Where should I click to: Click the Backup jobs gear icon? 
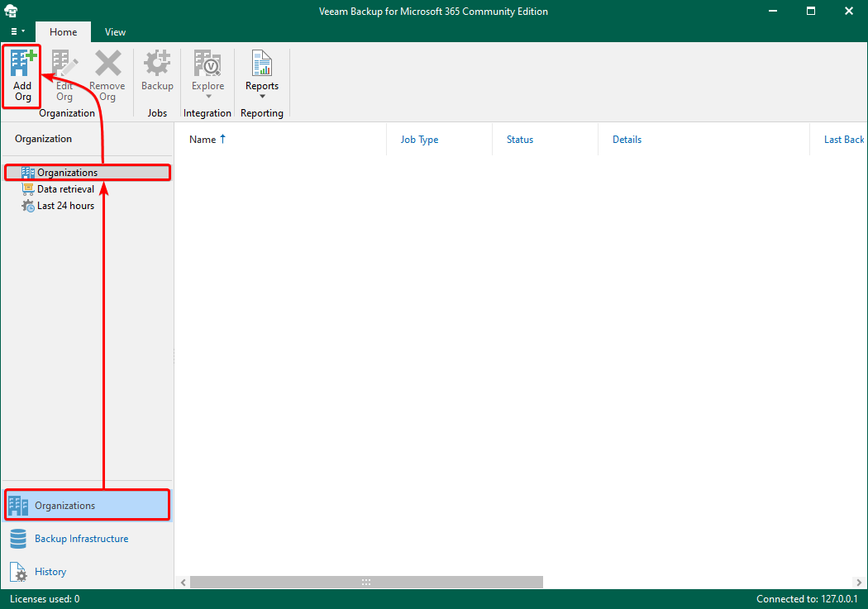157,63
